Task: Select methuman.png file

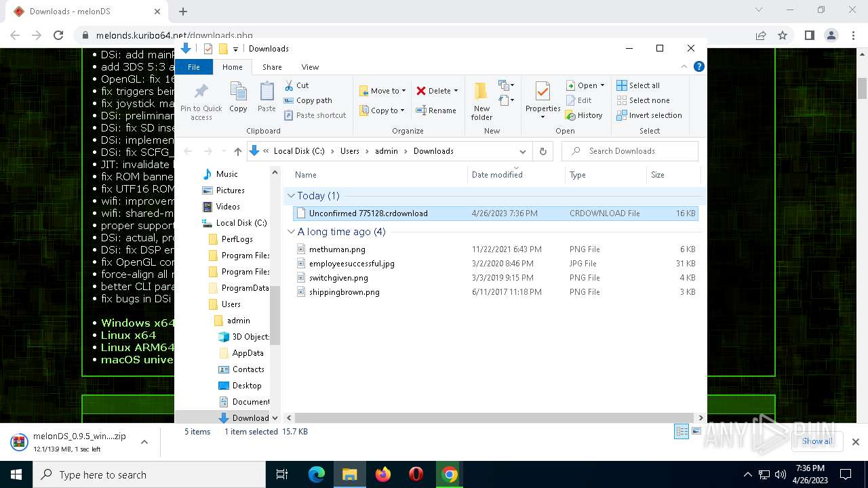Action: pyautogui.click(x=495, y=249)
